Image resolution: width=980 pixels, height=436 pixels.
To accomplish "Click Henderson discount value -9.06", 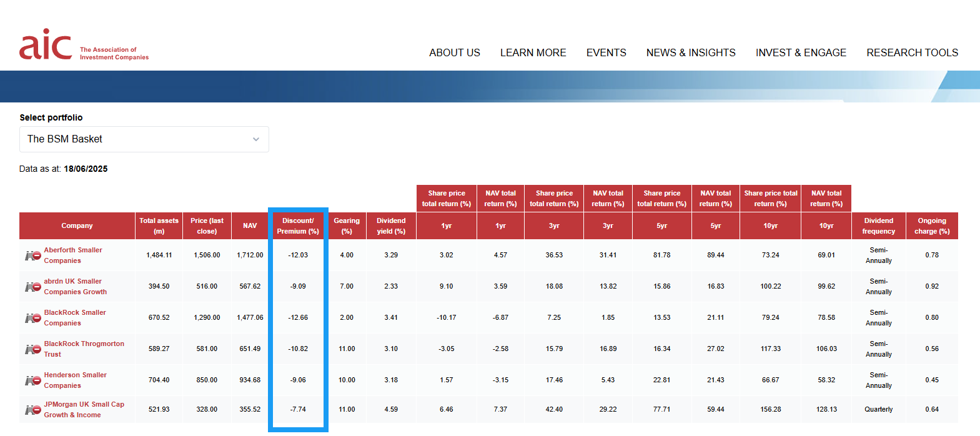I will pyautogui.click(x=298, y=380).
